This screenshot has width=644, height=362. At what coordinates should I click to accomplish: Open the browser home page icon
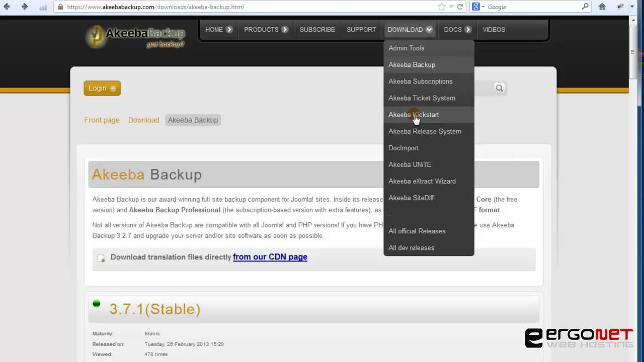point(602,7)
